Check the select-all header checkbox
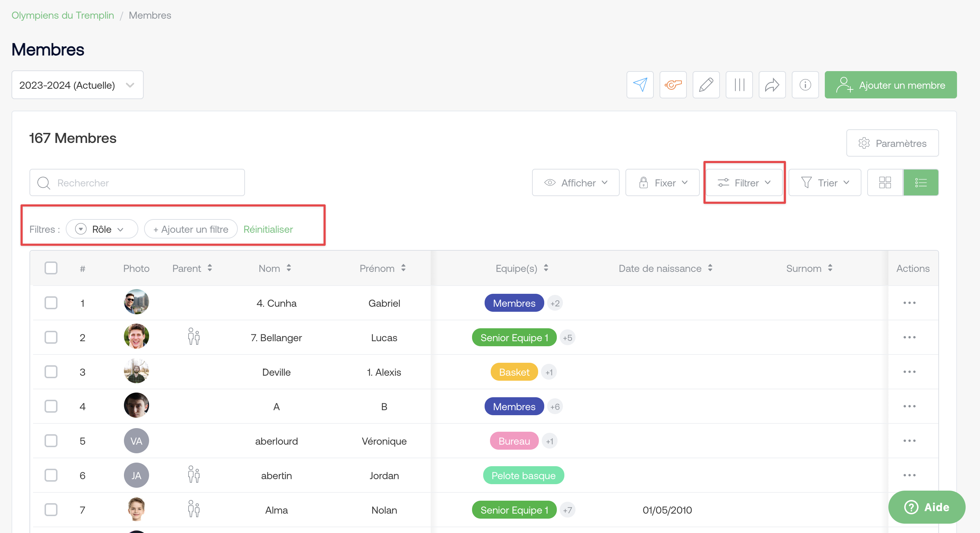 click(x=51, y=268)
